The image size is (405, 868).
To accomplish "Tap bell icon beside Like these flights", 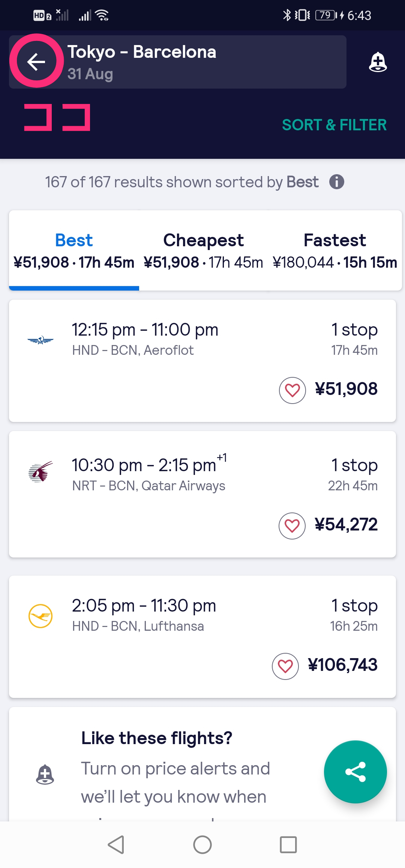I will pos(45,774).
